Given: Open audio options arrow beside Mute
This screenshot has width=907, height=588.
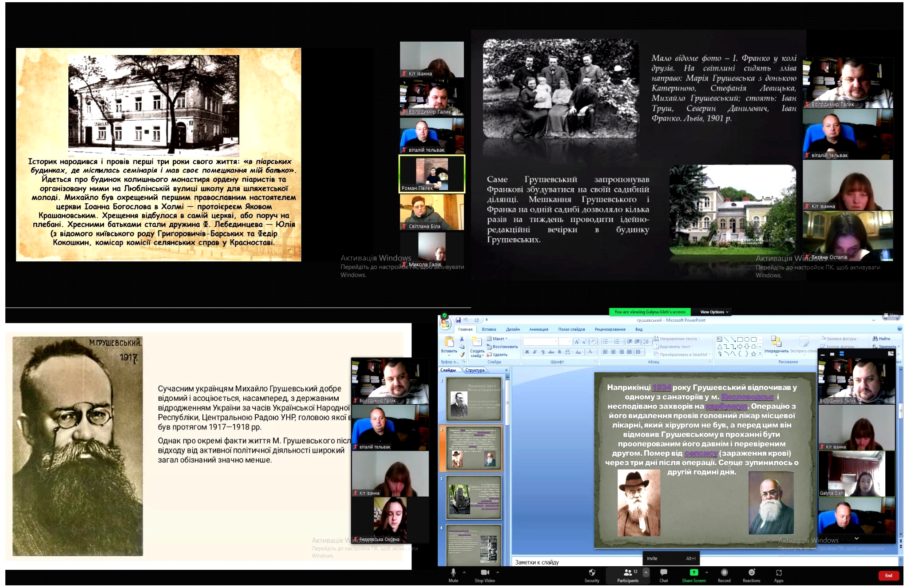Looking at the screenshot, I should click(464, 572).
